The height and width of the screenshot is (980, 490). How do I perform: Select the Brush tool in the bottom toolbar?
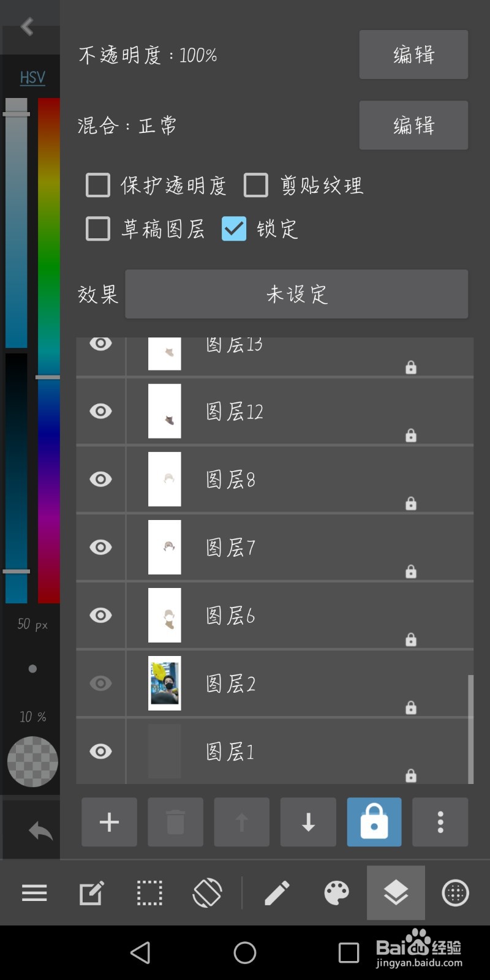click(x=277, y=893)
